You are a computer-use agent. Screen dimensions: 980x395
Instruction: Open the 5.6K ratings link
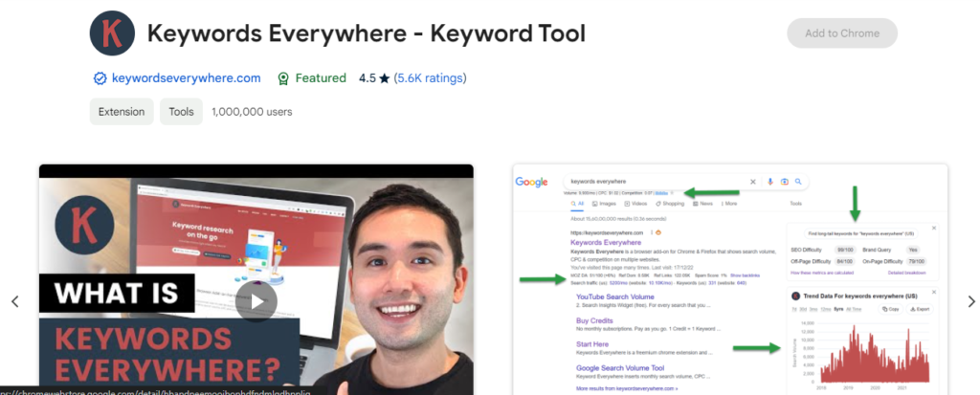tap(430, 78)
